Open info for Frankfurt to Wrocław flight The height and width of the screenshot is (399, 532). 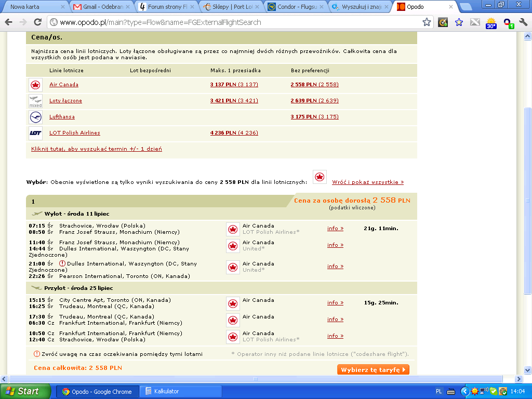coord(335,336)
